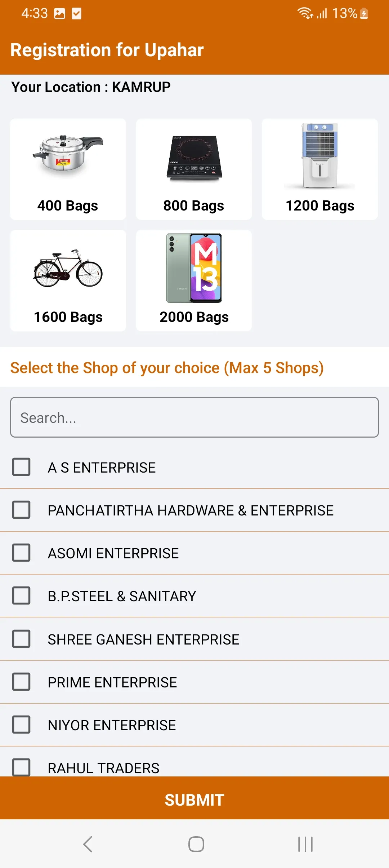
Task: Tap the gallery notification icon in status bar
Action: (59, 14)
